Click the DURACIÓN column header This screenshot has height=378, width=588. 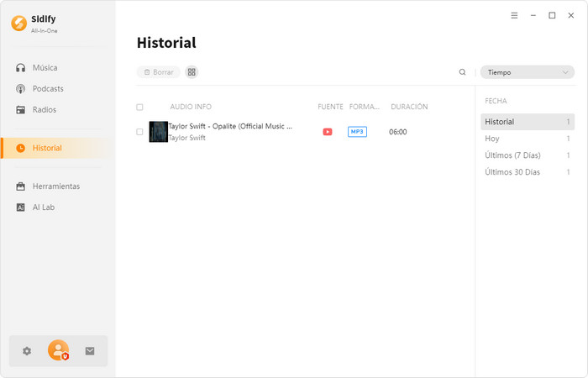(x=409, y=107)
